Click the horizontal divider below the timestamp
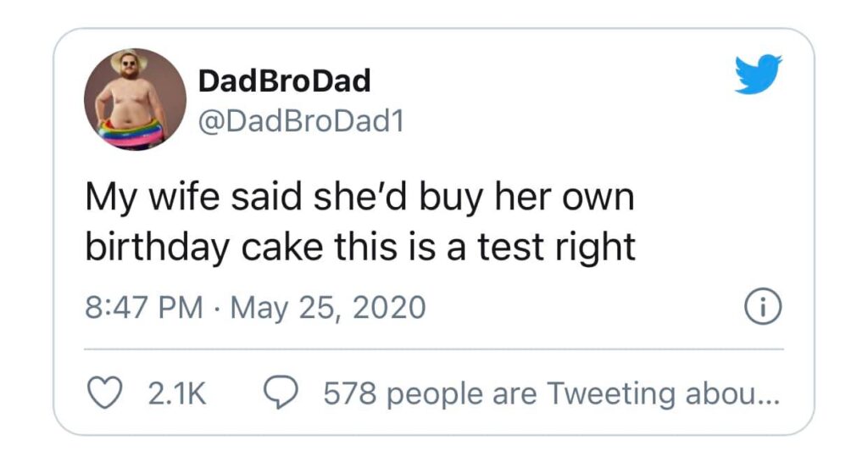The height and width of the screenshot is (474, 868). tap(434, 349)
